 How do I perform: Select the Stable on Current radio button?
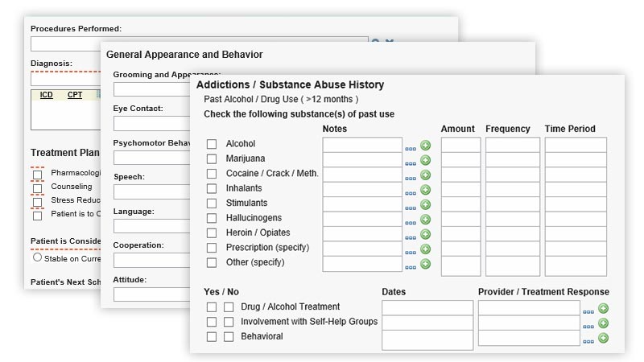click(37, 258)
